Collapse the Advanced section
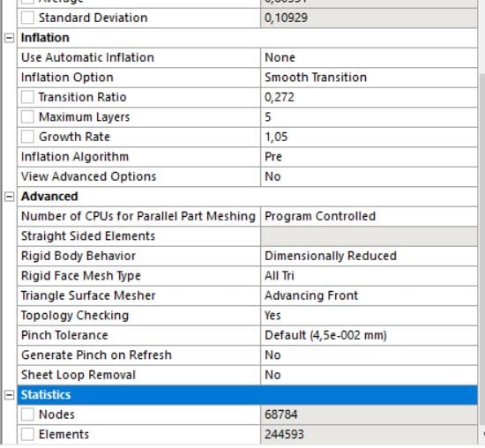Viewport: 485px width, 448px height. [x=10, y=197]
